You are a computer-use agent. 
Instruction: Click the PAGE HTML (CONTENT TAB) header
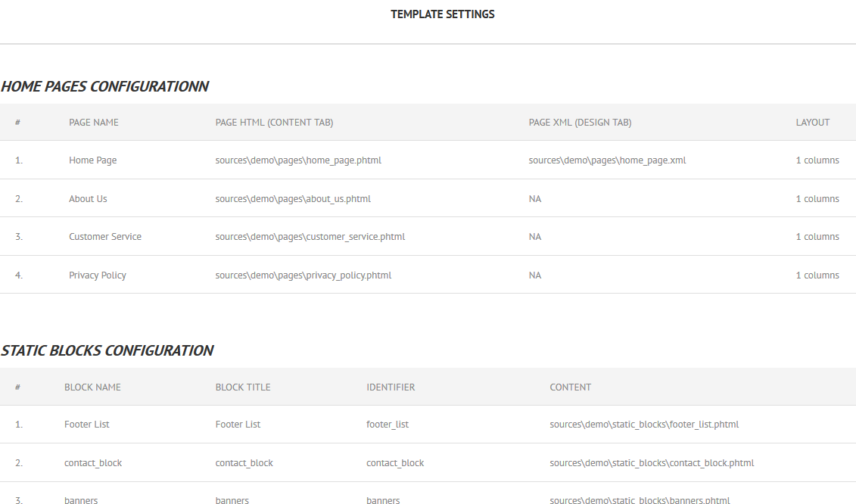(274, 123)
